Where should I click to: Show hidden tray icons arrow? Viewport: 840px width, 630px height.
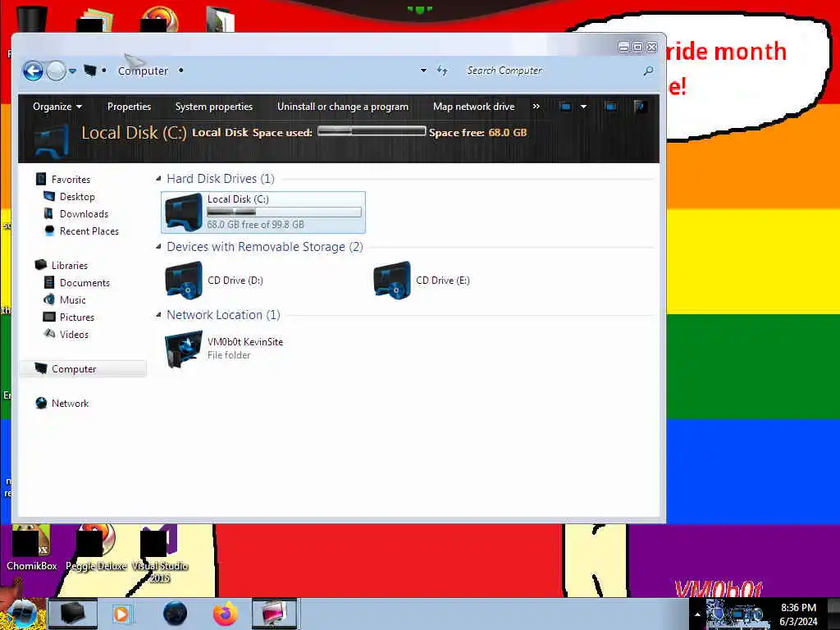click(697, 614)
